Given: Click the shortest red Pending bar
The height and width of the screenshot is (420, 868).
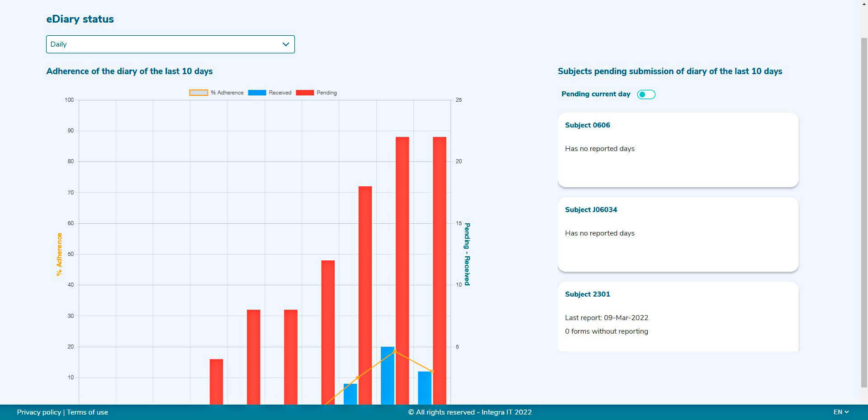Looking at the screenshot, I should [216, 382].
